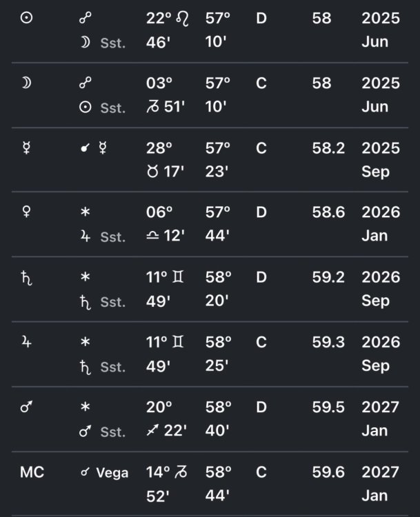420x517 pixels.
Task: Click the Jupiter glyph in the first column
Action: click(26, 342)
